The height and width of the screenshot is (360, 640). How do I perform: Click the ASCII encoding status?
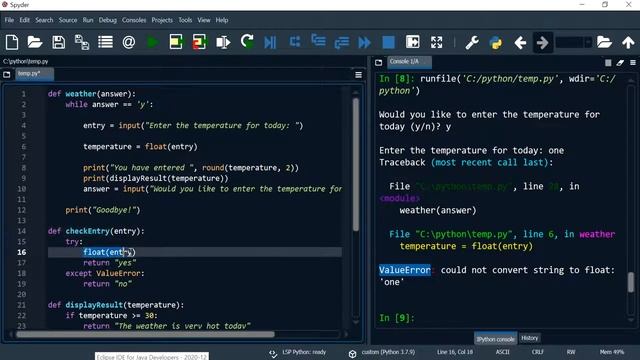(502, 352)
